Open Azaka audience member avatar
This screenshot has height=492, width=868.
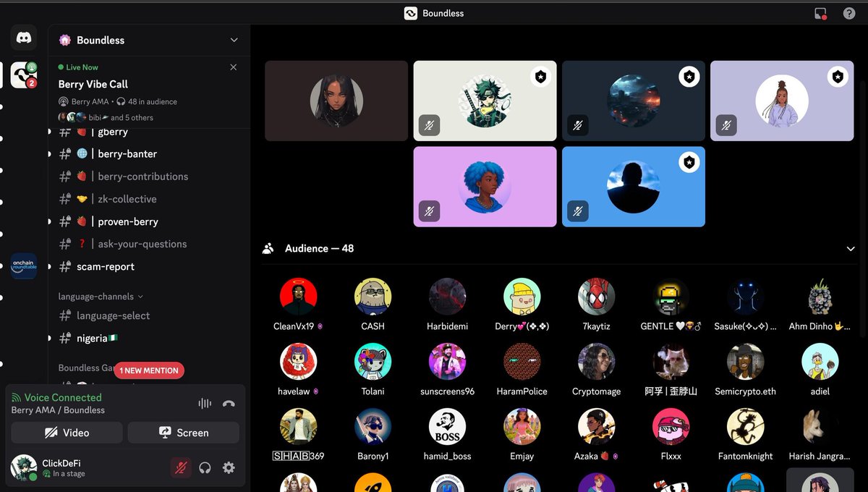[x=597, y=426]
